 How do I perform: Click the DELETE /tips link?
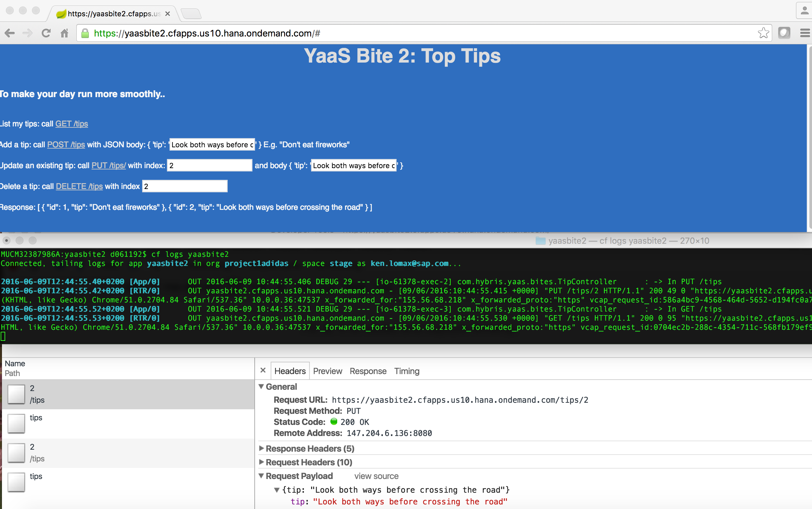pos(79,186)
